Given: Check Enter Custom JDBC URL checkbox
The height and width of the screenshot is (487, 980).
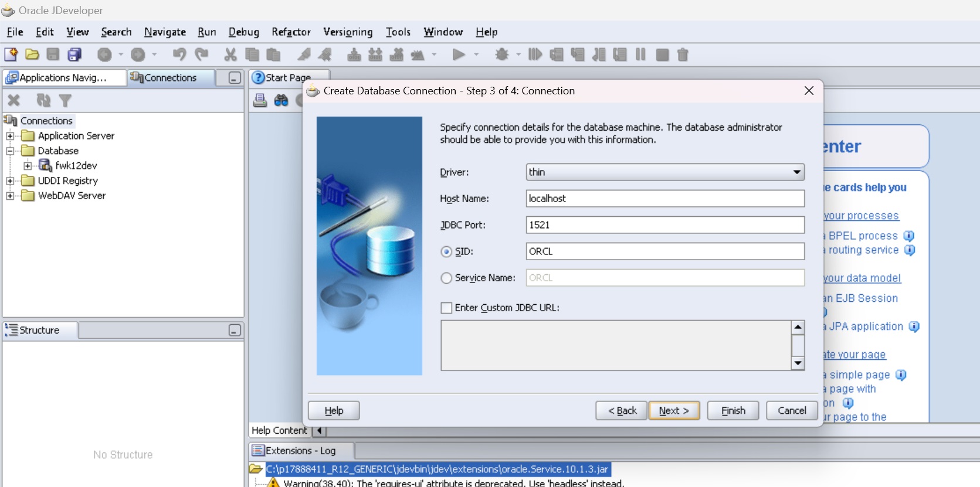Looking at the screenshot, I should point(446,308).
